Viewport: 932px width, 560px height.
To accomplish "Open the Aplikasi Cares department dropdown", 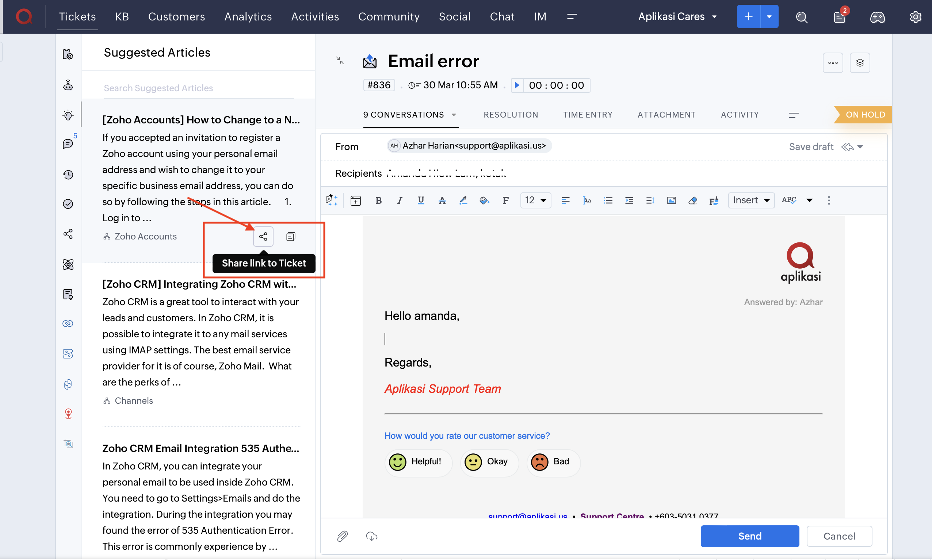I will (677, 16).
